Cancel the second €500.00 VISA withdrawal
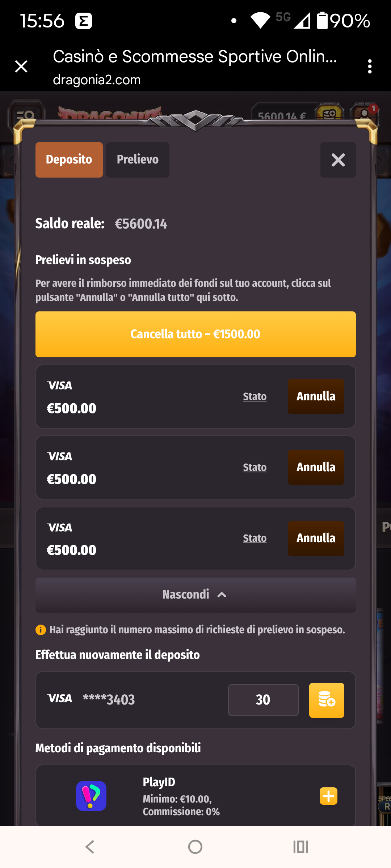 tap(316, 467)
